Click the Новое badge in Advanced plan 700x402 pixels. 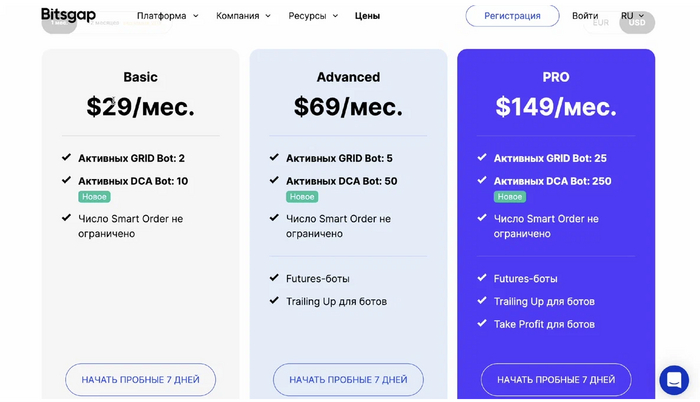point(302,197)
